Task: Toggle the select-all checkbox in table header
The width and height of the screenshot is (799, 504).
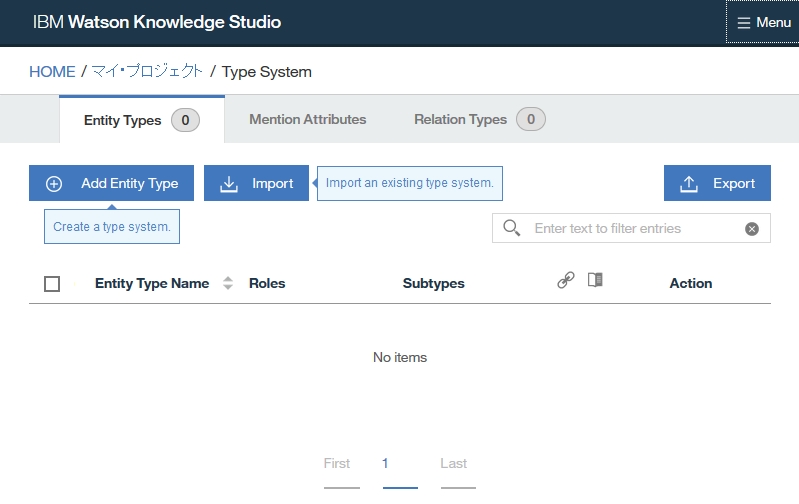Action: [x=52, y=284]
